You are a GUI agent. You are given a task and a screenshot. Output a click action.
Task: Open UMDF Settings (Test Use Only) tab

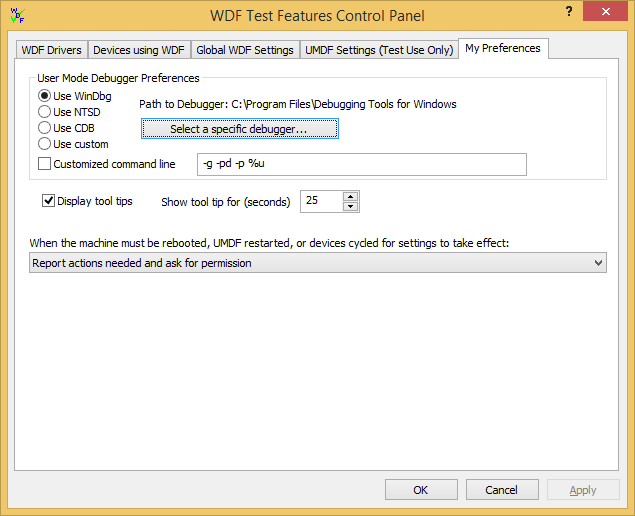click(x=378, y=50)
